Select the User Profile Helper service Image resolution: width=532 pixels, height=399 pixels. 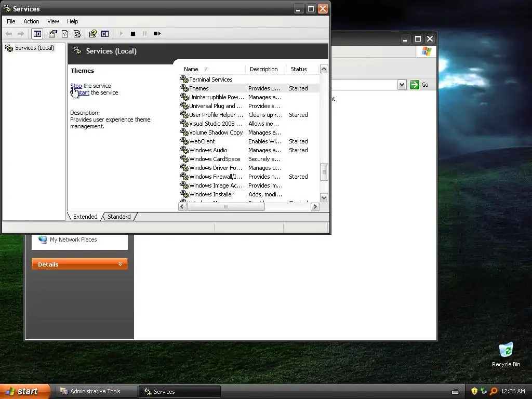(x=249, y=115)
